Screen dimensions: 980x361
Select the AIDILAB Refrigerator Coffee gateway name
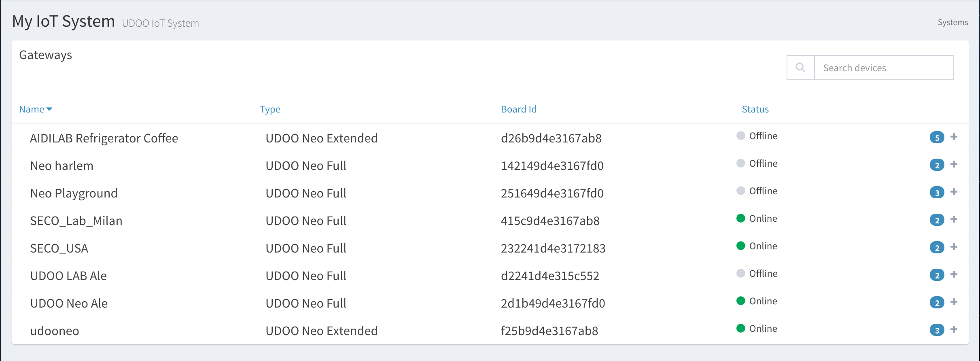104,138
